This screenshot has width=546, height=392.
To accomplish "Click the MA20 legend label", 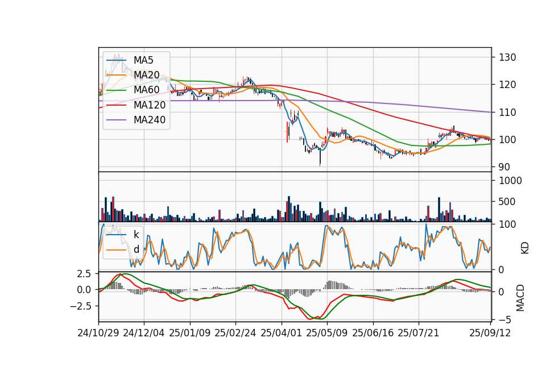I will pos(147,75).
